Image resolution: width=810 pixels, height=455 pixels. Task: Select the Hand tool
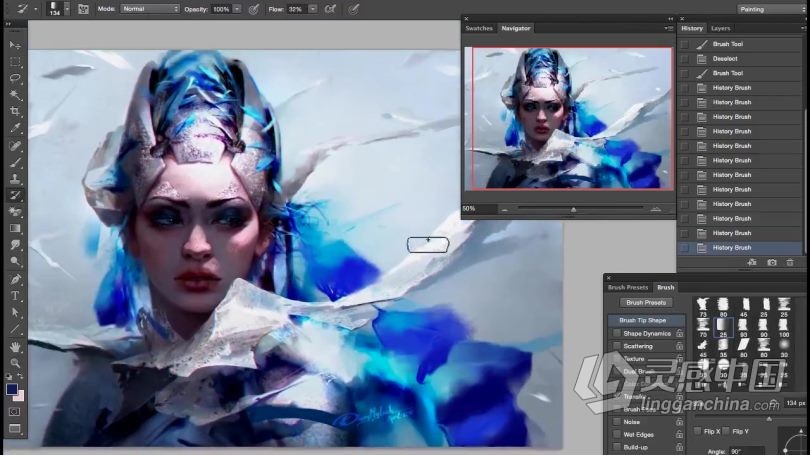[15, 347]
